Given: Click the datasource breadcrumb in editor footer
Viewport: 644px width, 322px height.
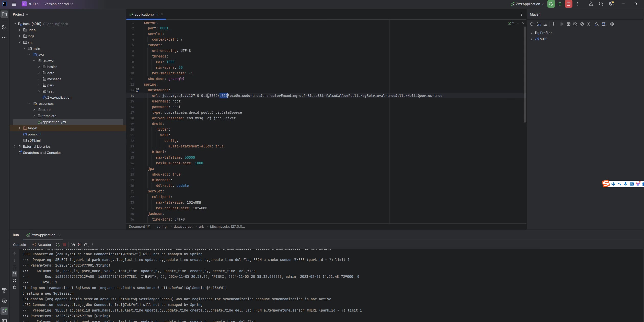Looking at the screenshot, I should (183, 226).
